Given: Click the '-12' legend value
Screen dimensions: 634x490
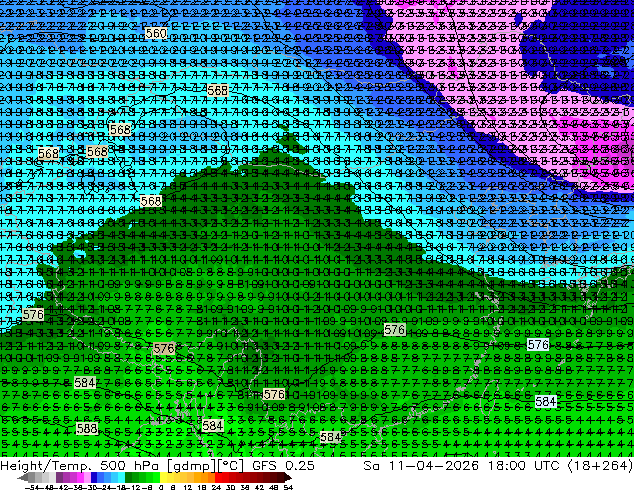Looking at the screenshot, I should (133, 487).
